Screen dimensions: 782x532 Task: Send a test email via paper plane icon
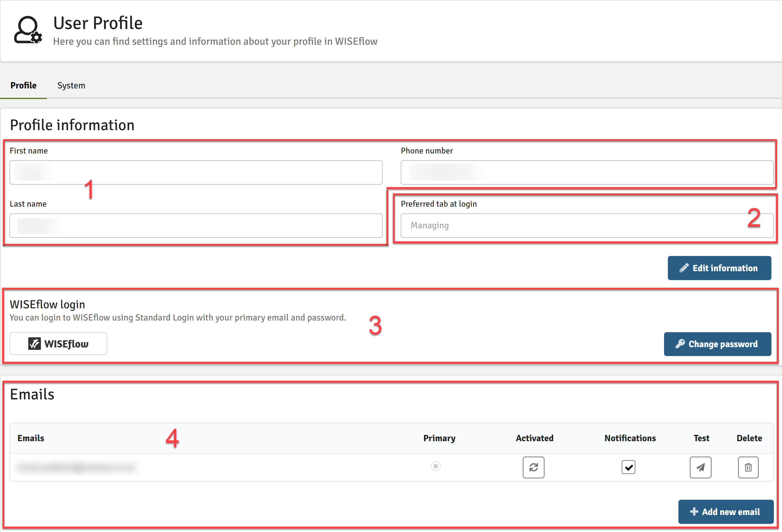[x=701, y=467]
